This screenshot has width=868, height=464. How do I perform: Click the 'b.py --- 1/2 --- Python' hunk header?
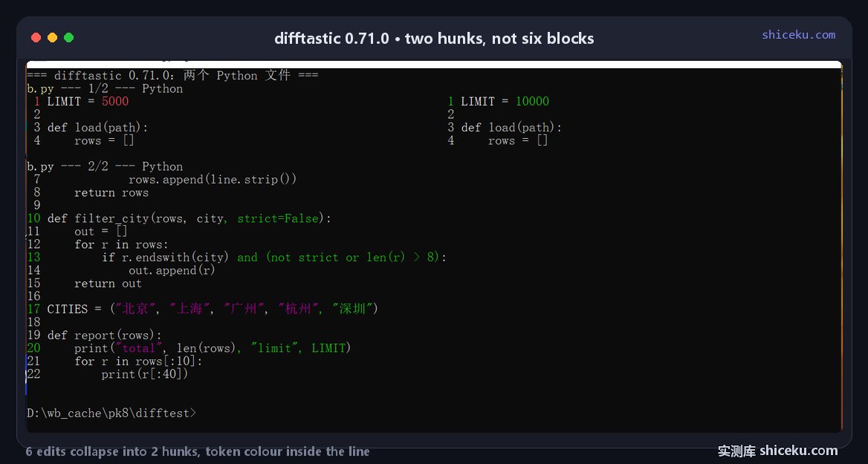105,88
